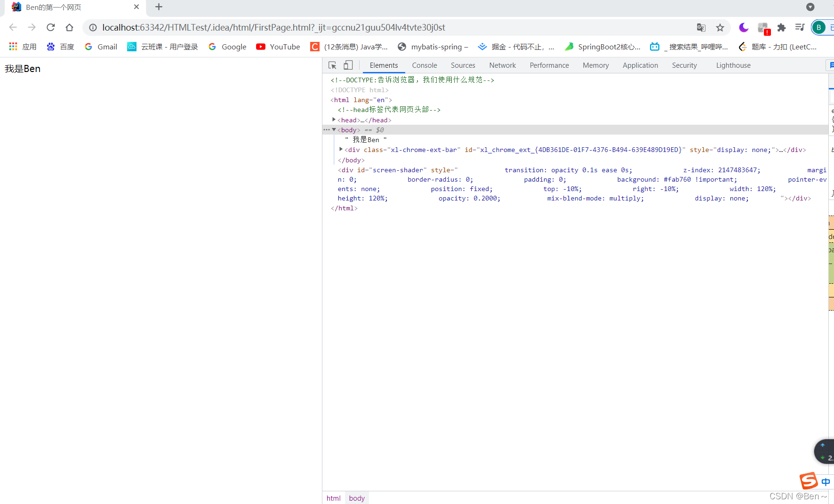Image resolution: width=834 pixels, height=504 pixels.
Task: Open the YouTube bookmark
Action: coord(278,47)
